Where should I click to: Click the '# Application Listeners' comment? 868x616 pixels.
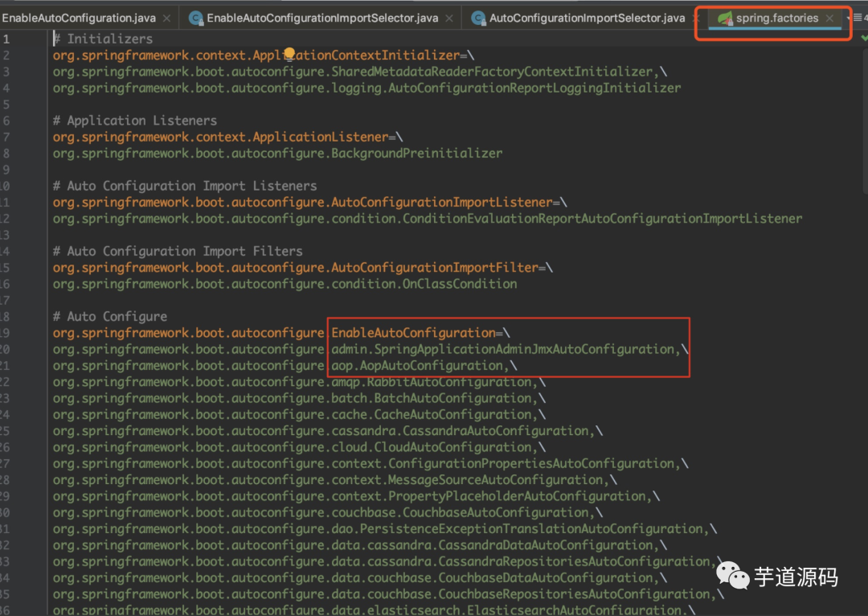(135, 121)
